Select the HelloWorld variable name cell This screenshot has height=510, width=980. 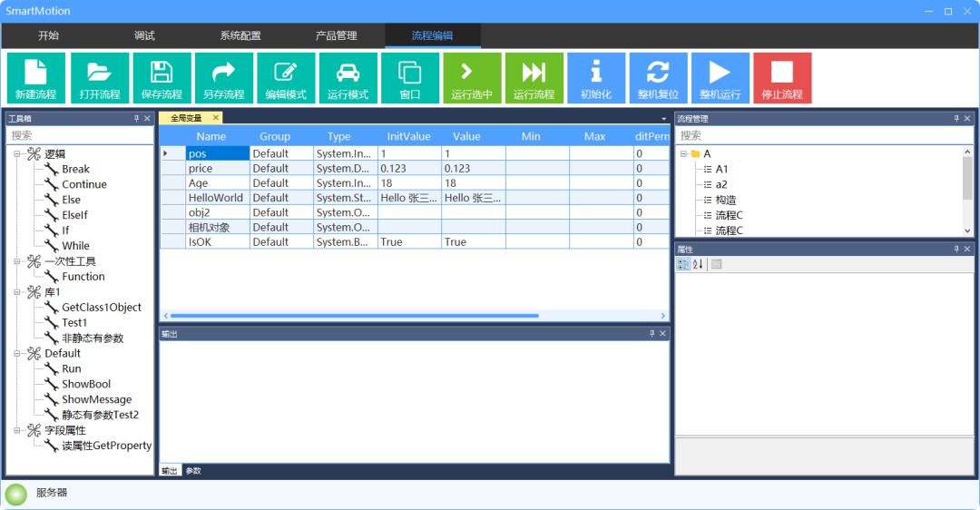point(218,198)
